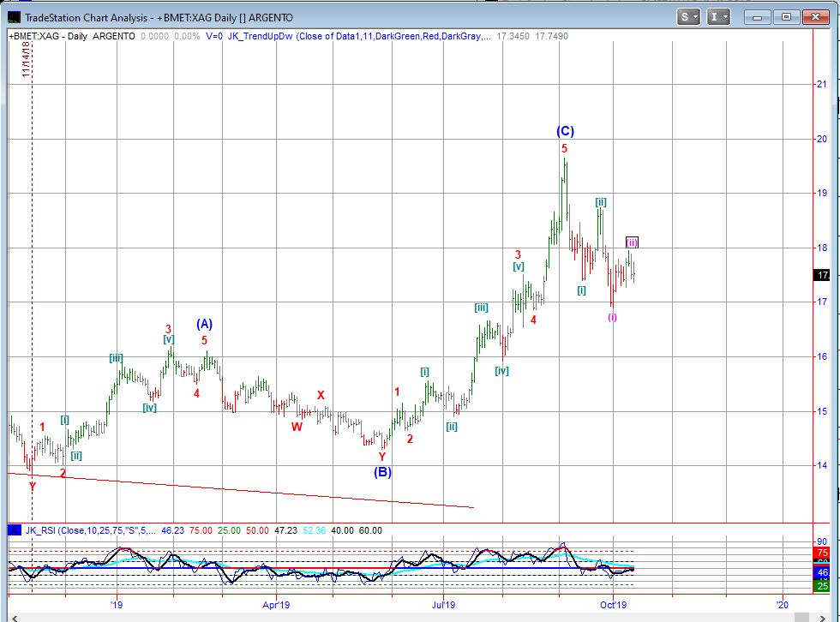The height and width of the screenshot is (622, 840).
Task: Open the S symbol-link dropdown button
Action: coord(688,17)
